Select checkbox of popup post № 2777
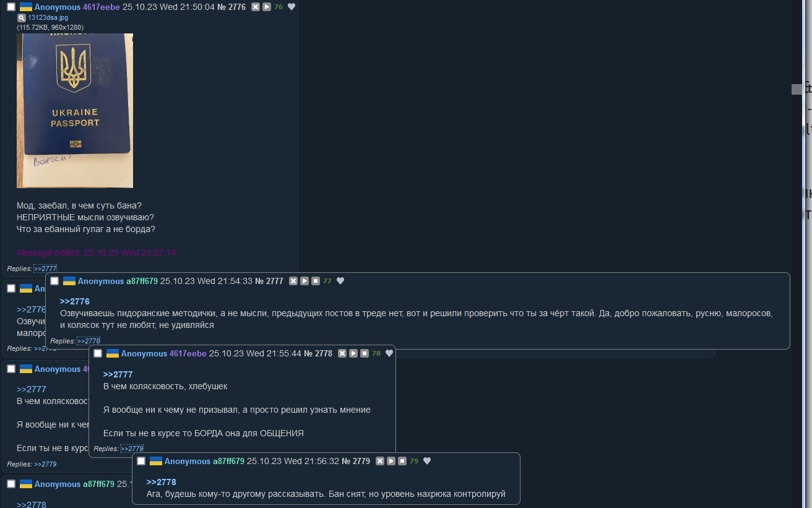Viewport: 812px width, 508px height. pyautogui.click(x=54, y=281)
